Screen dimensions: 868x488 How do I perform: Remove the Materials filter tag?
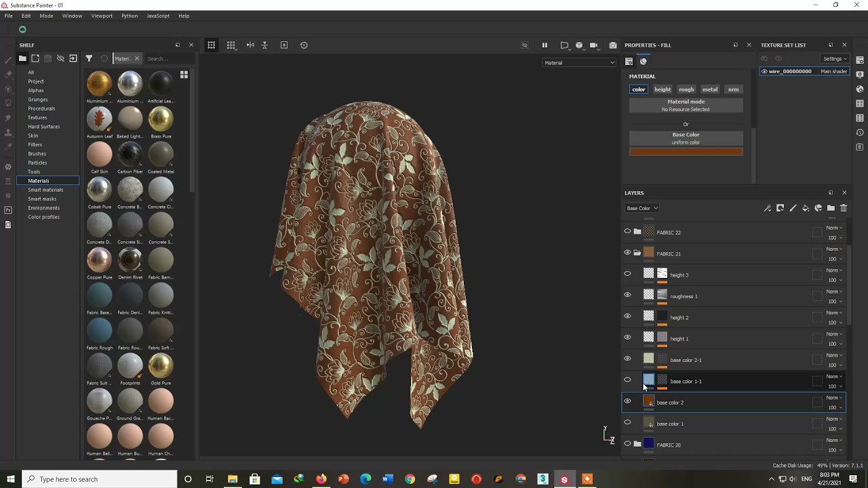136,58
